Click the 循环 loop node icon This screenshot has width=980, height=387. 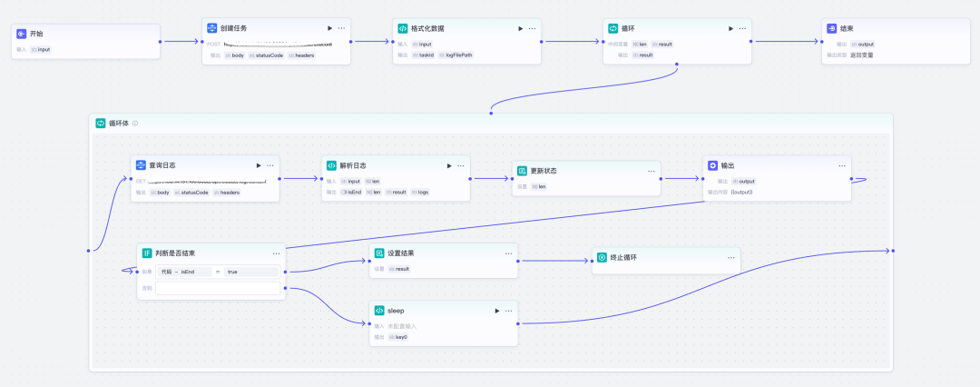[x=613, y=28]
